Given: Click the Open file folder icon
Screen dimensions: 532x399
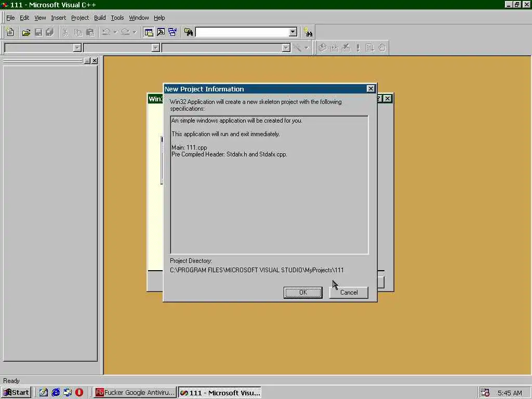Looking at the screenshot, I should [26, 32].
